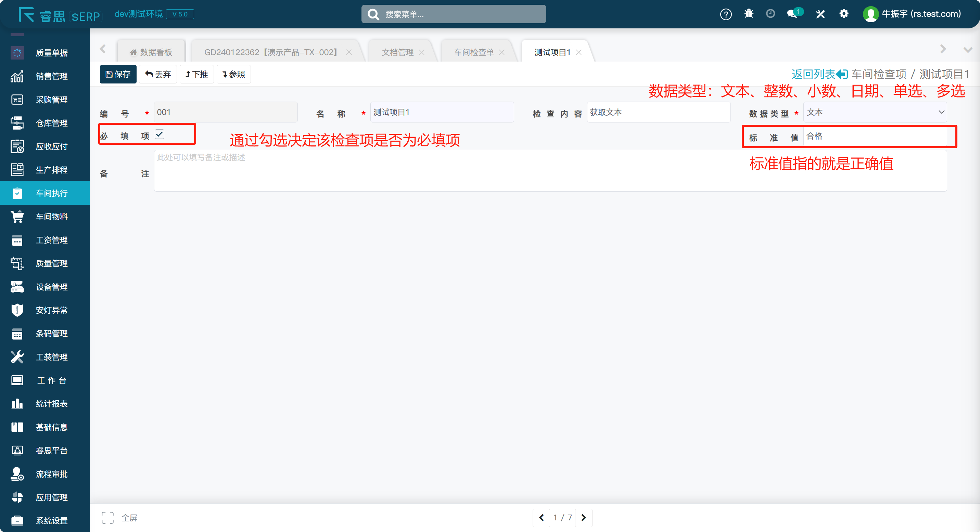Open the bug report icon
This screenshot has height=532, width=980.
(x=749, y=14)
